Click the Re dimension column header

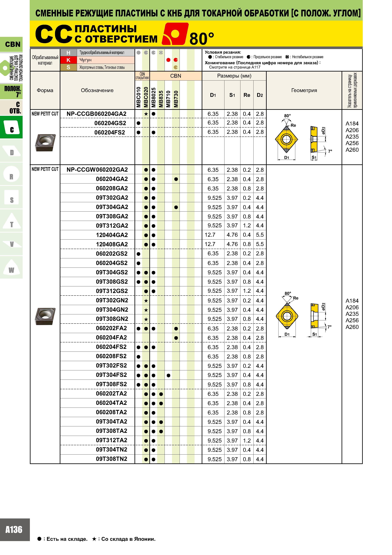click(247, 95)
